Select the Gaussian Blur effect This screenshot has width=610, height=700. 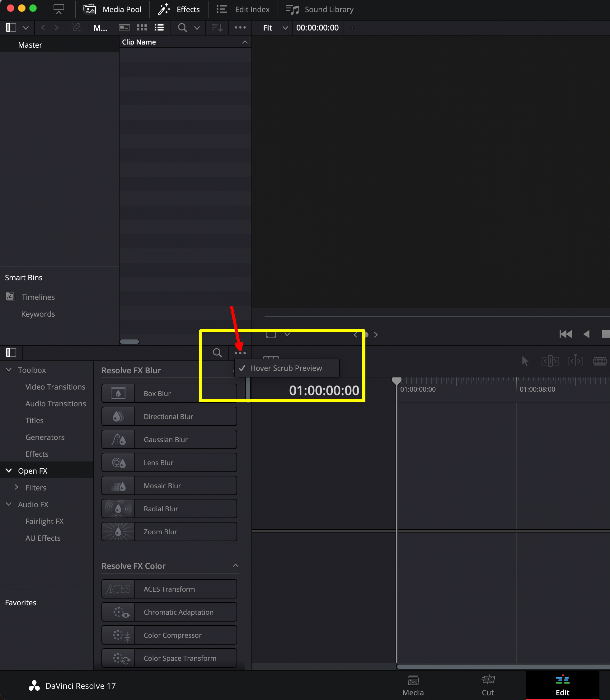coord(169,439)
